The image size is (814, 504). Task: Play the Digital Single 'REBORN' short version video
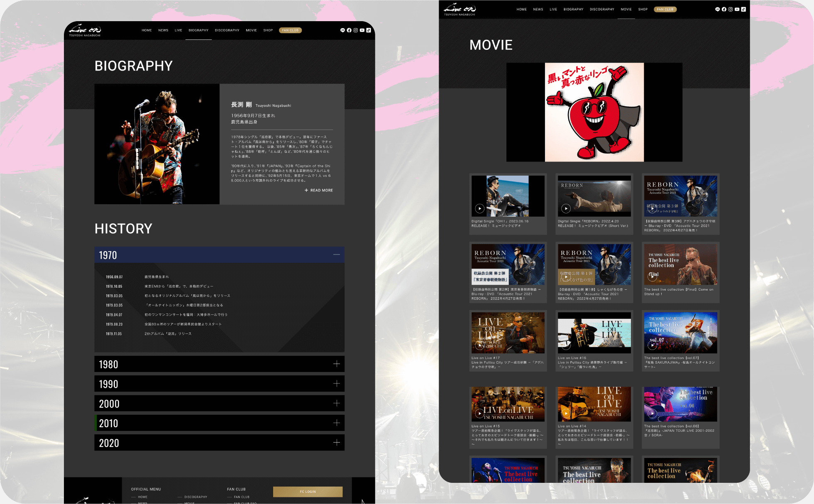(x=566, y=208)
